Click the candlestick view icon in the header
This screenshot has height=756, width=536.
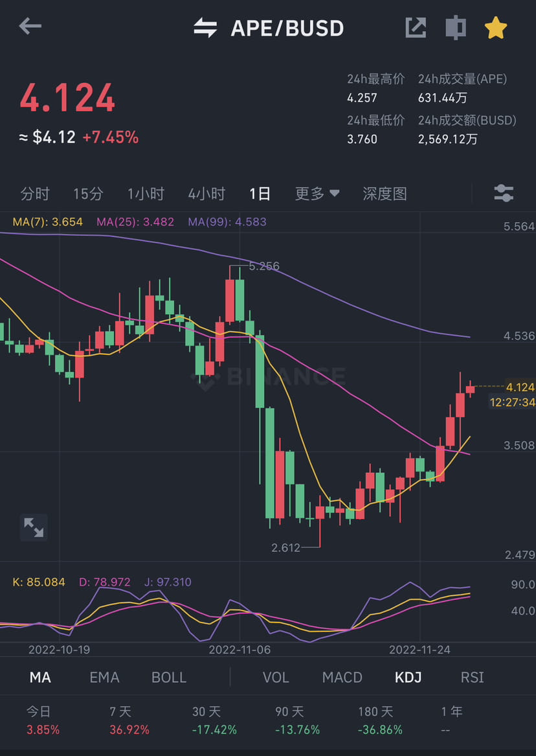click(x=455, y=27)
